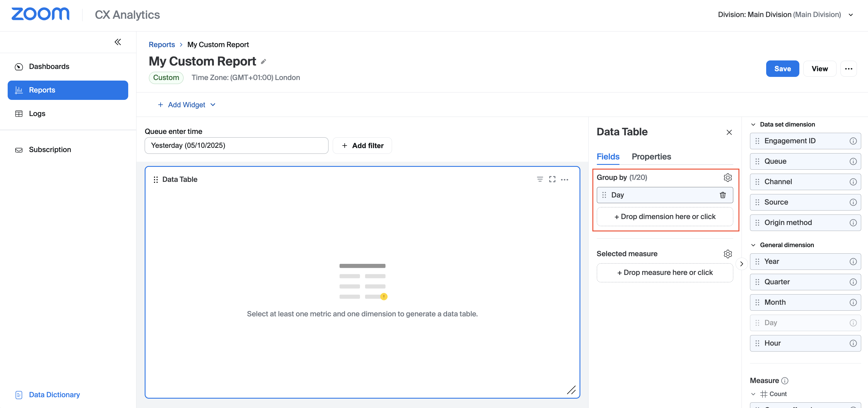Open the Add Widget dropdown

point(187,105)
